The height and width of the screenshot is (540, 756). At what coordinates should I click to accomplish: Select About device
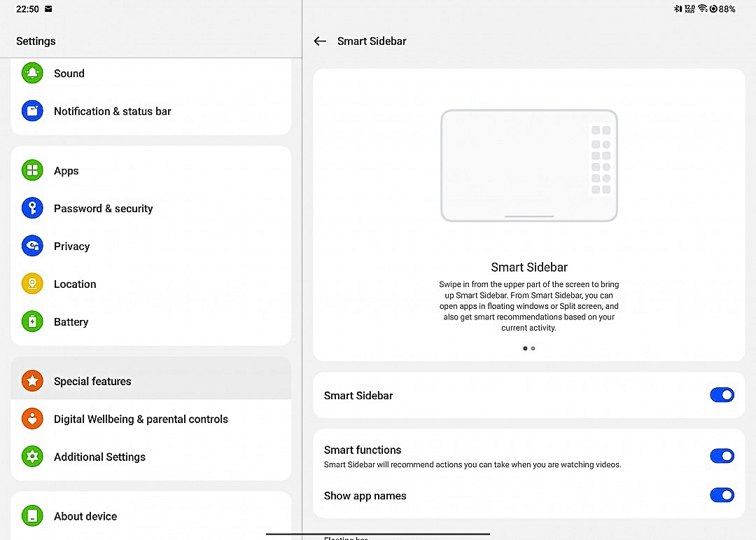(151, 516)
